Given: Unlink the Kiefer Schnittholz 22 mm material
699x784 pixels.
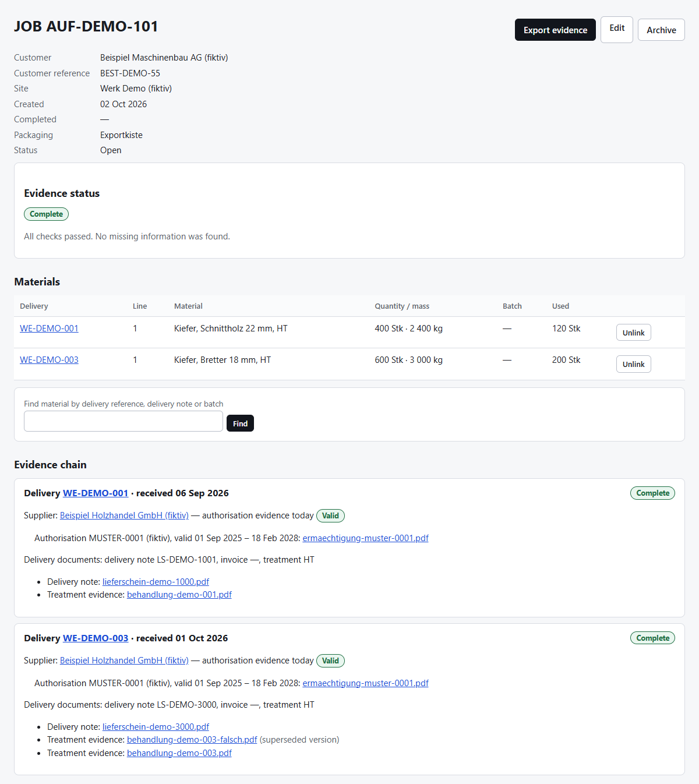Looking at the screenshot, I should tap(633, 333).
